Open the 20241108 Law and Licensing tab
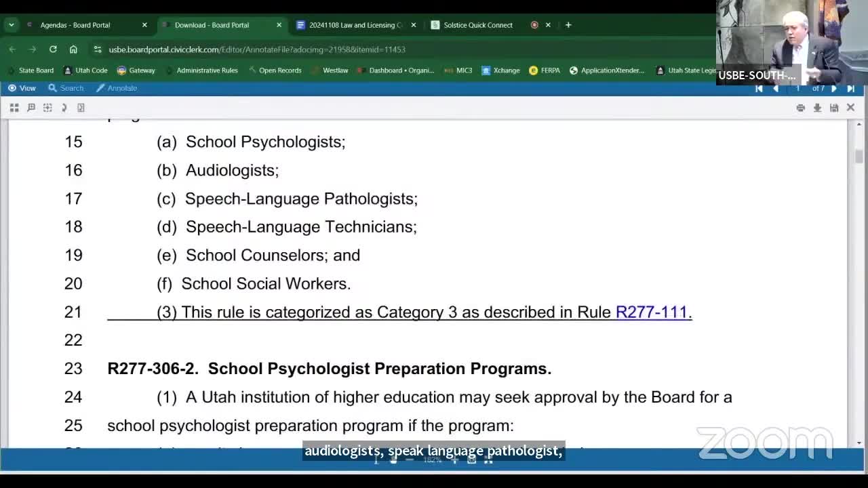The width and height of the screenshot is (868, 488). point(357,25)
